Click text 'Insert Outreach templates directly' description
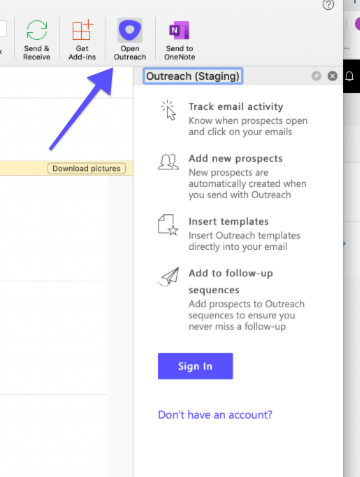Image resolution: width=360 pixels, height=477 pixels. pyautogui.click(x=244, y=241)
